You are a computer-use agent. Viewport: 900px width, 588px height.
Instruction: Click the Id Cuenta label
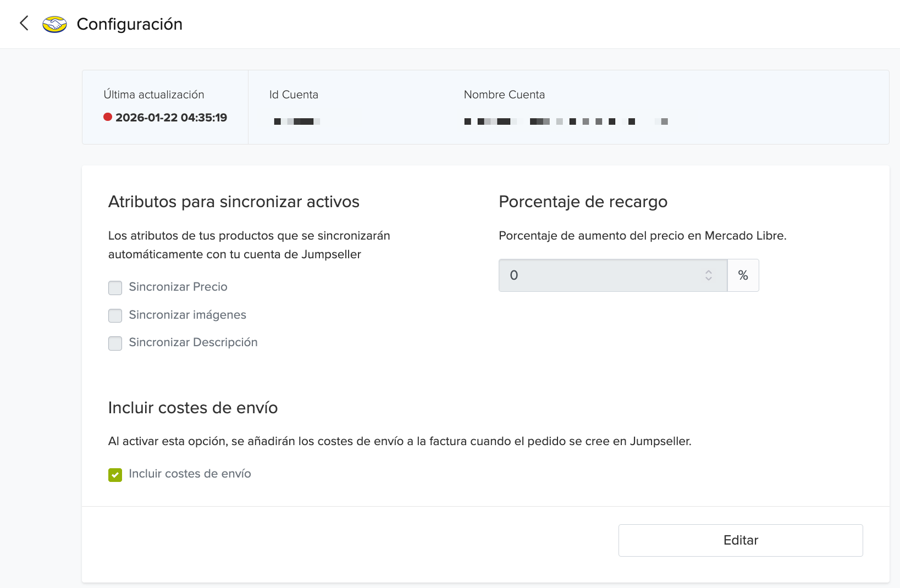pos(294,95)
